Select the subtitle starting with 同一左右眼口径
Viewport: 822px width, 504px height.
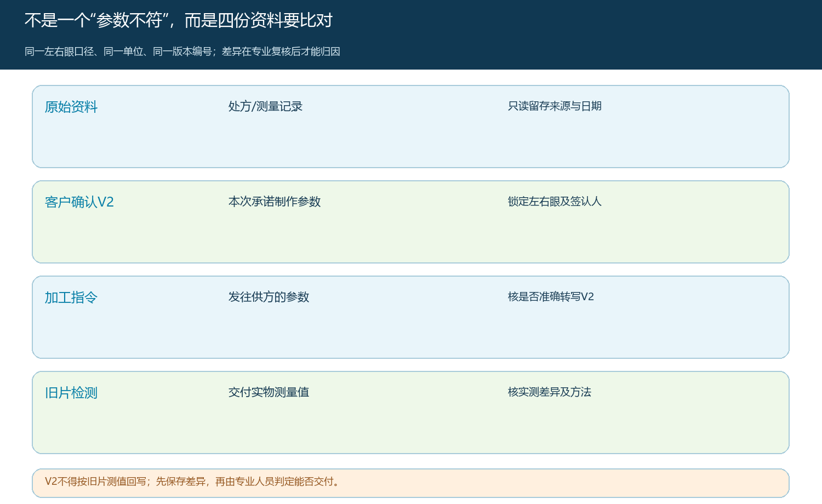pyautogui.click(x=182, y=51)
